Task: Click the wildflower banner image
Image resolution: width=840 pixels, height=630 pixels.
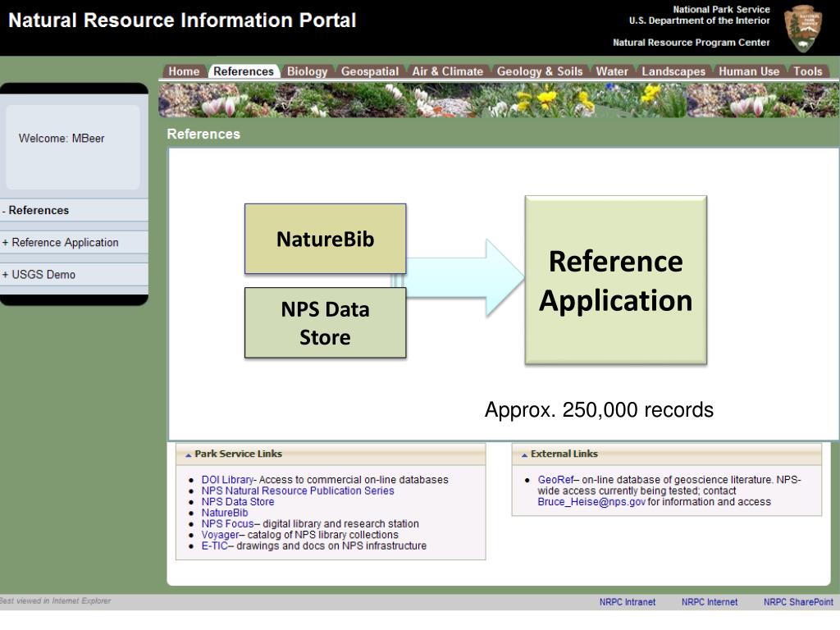Action: click(499, 100)
